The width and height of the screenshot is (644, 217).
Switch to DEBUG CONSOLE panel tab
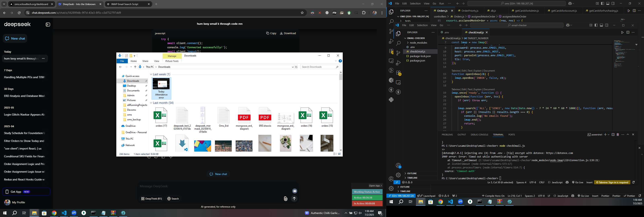point(479,135)
